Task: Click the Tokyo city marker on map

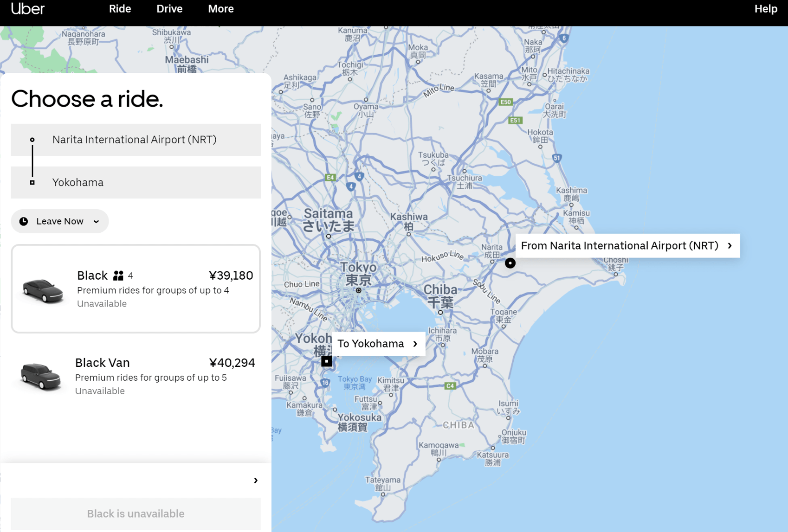Action: coord(358,290)
